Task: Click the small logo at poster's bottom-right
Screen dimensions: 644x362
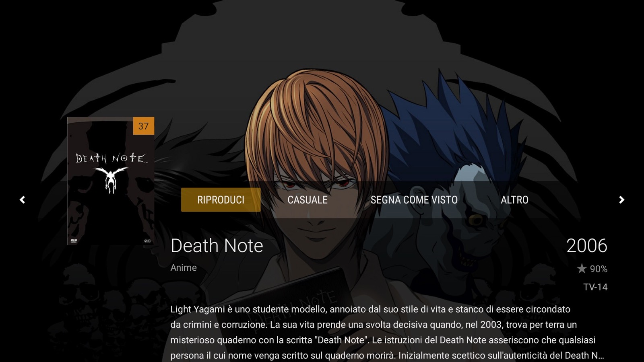Action: (148, 241)
